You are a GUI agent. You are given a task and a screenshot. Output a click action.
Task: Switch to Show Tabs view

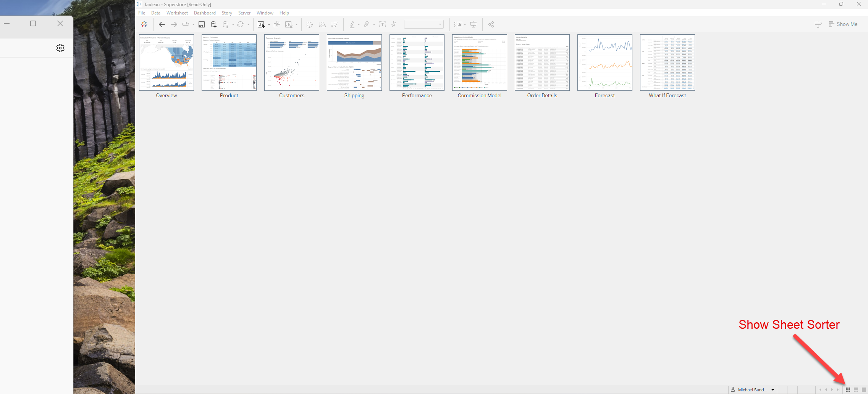(864, 389)
